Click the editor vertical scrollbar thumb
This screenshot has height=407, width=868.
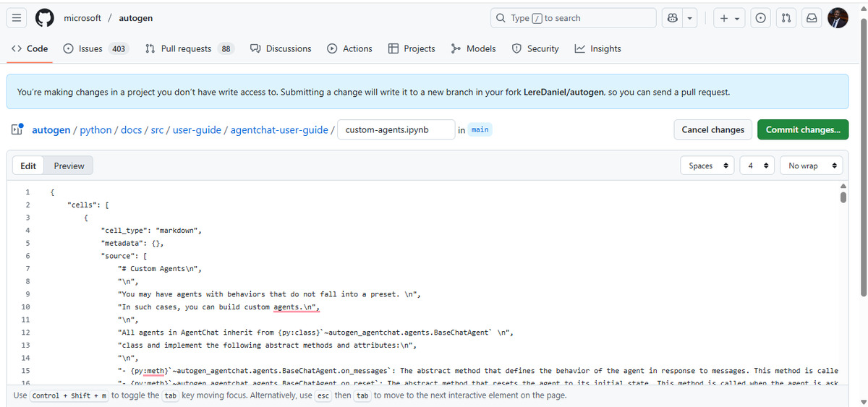(842, 198)
